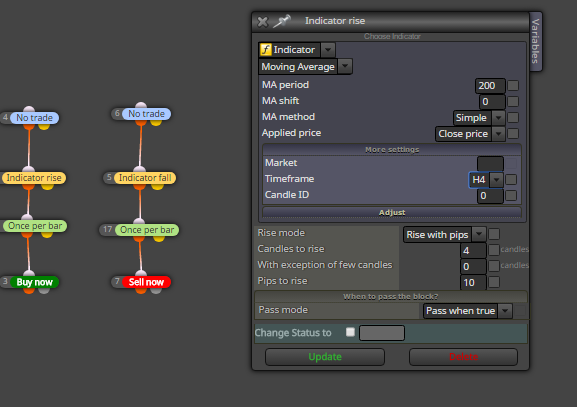The width and height of the screenshot is (577, 407).
Task: Toggle the checkbox next to Candles to rise
Action: point(494,250)
